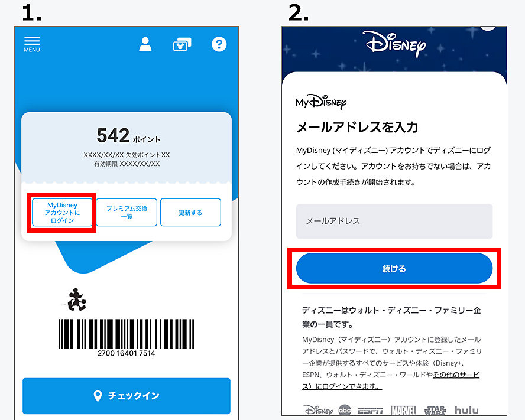Tap the walking Mickey silhouette icon
Viewport: 525px width, 420px height.
click(x=77, y=299)
